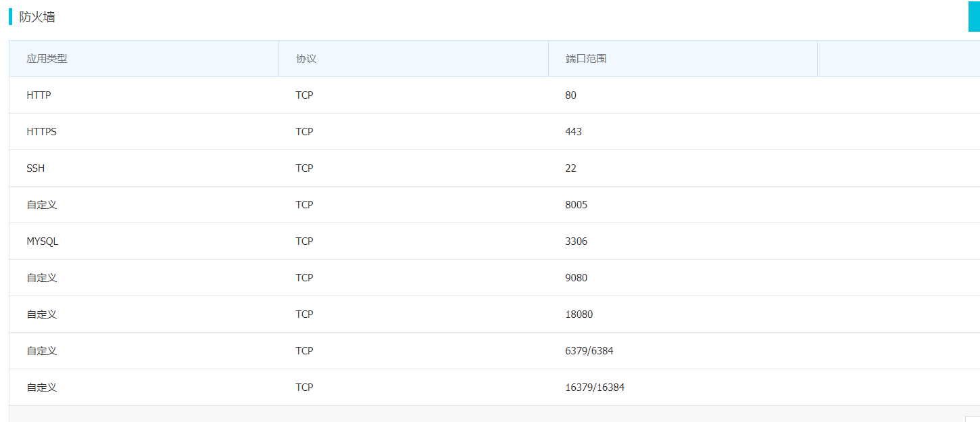This screenshot has height=422, width=980.
Task: Click TCP in the 6379/6384 row
Action: coord(304,351)
